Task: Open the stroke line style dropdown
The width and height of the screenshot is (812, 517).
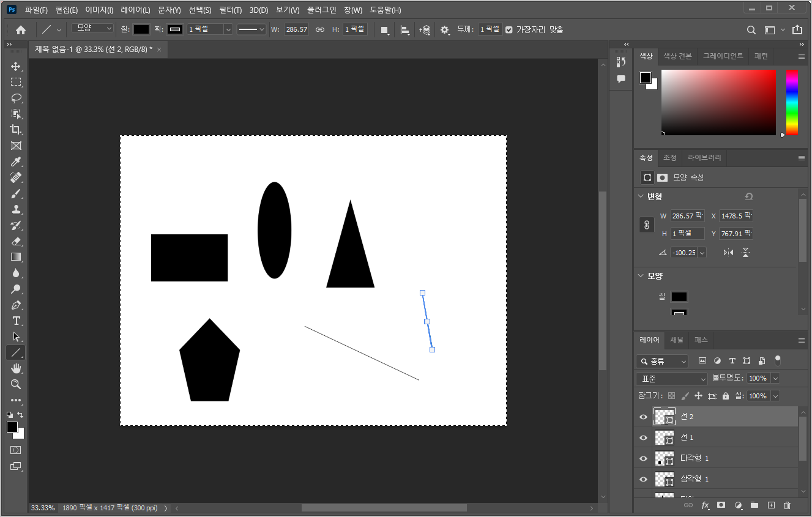Action: point(251,29)
